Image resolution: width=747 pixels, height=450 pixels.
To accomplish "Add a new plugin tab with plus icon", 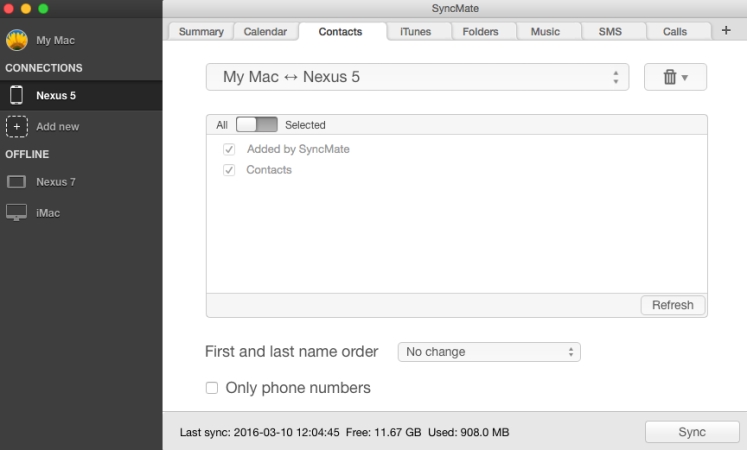I will click(x=726, y=30).
